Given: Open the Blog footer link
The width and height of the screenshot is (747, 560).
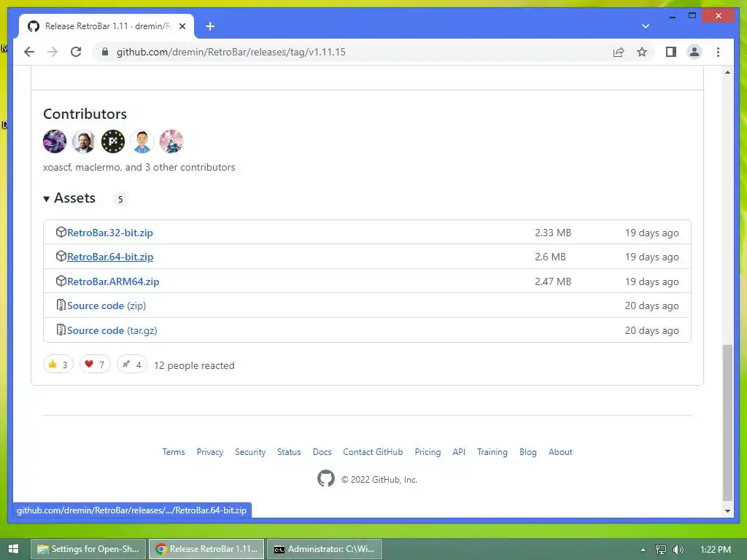Looking at the screenshot, I should tap(528, 452).
